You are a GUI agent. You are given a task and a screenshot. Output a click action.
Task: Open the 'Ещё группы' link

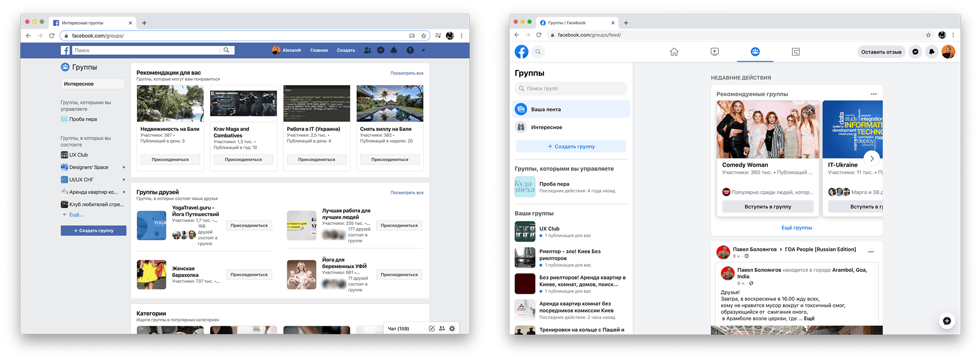click(796, 228)
